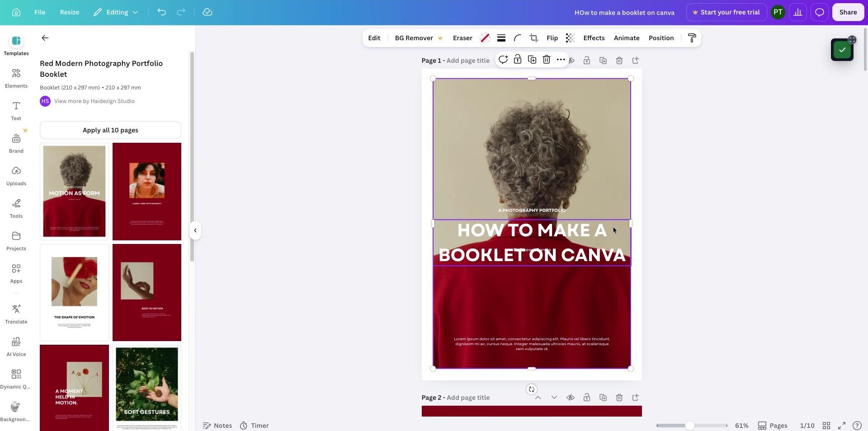Screen dimensions: 868x431
Task: Check cloud save status icon
Action: tap(208, 12)
